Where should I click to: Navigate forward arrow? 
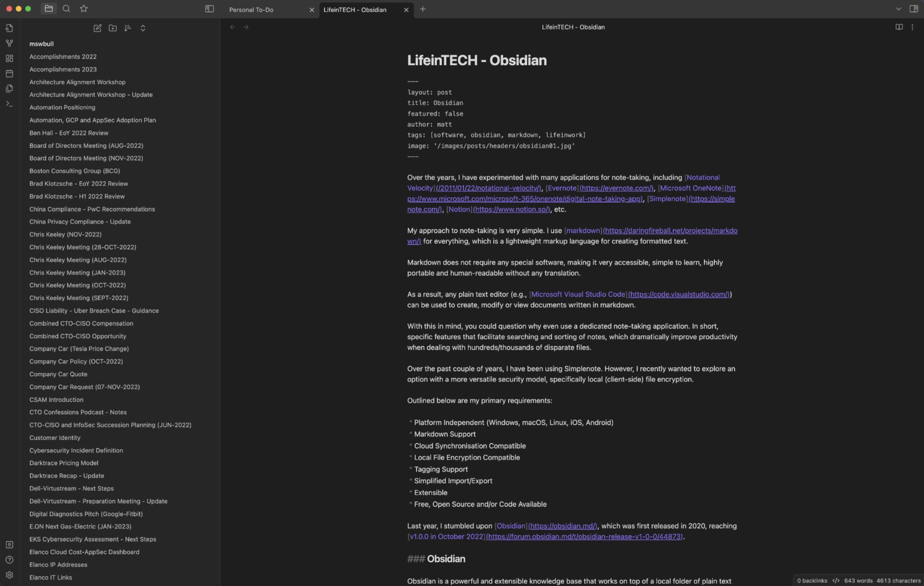(x=246, y=27)
